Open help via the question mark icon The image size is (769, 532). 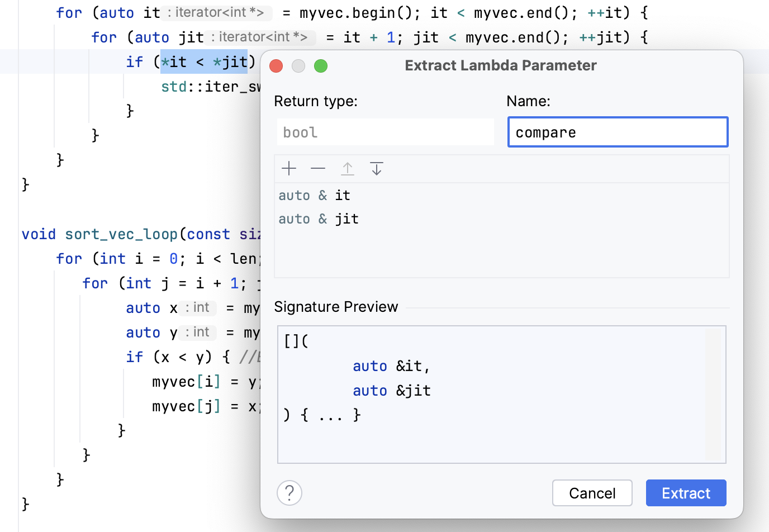[289, 492]
